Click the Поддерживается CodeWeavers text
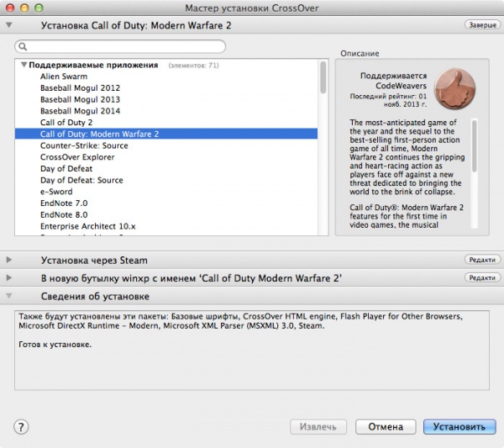This screenshot has width=504, height=448. [393, 81]
